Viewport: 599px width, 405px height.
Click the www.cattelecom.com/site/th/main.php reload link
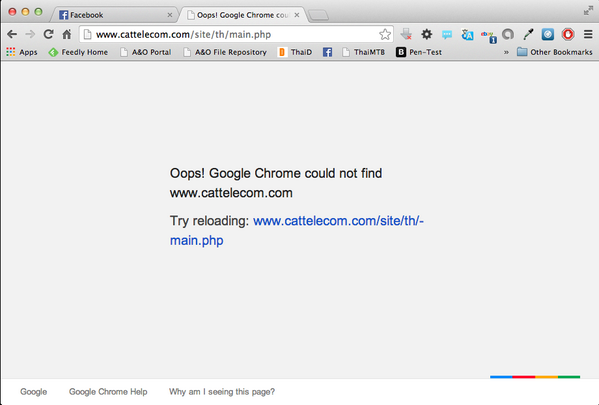point(338,221)
